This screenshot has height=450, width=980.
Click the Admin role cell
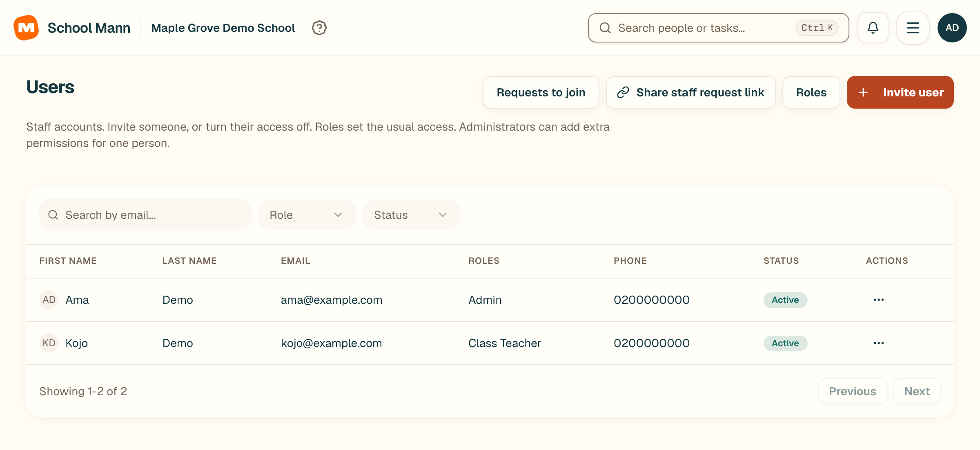485,300
